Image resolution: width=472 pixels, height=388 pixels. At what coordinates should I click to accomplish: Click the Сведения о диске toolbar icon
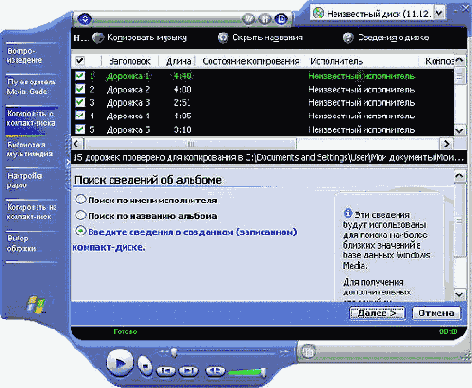(348, 38)
